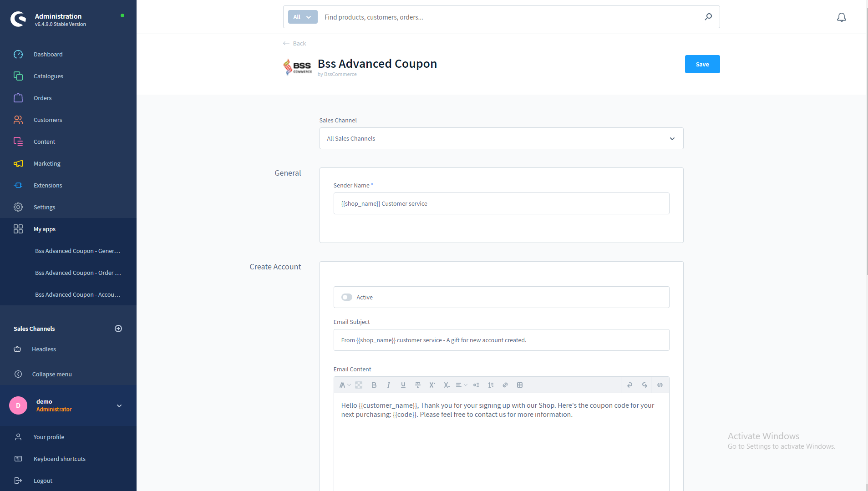The image size is (868, 491).
Task: Insert a table in email content
Action: pyautogui.click(x=520, y=385)
